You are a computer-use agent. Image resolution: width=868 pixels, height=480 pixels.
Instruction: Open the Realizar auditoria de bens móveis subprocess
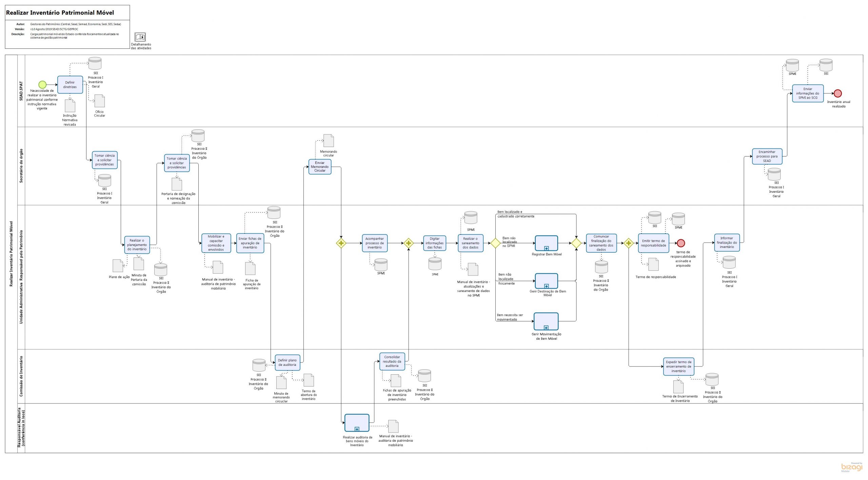[x=357, y=429]
